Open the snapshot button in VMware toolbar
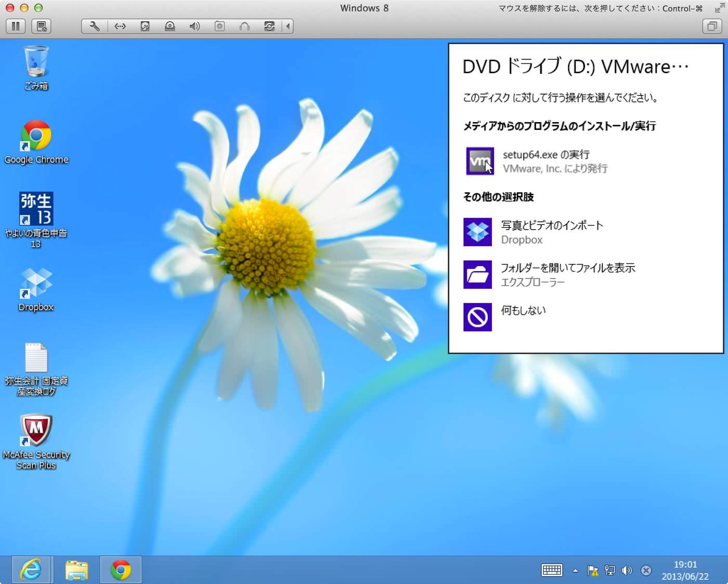Viewport: 728px width, 584px height. click(42, 26)
